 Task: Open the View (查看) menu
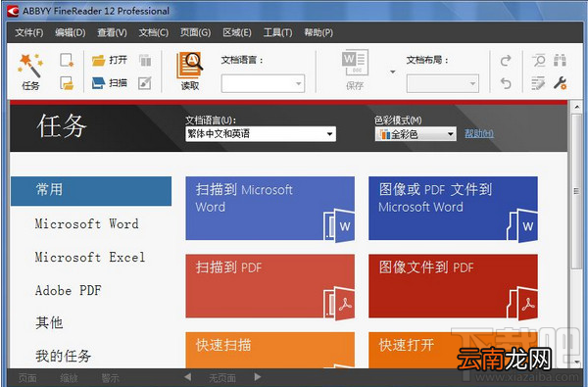tap(112, 32)
